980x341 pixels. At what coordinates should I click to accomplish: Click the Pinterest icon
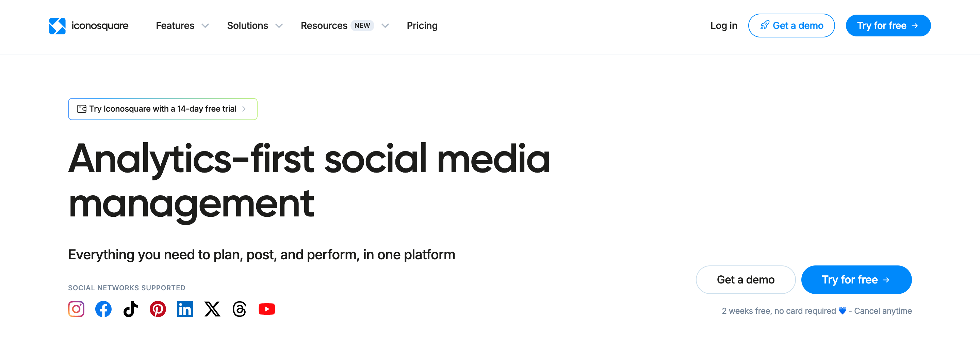(158, 309)
